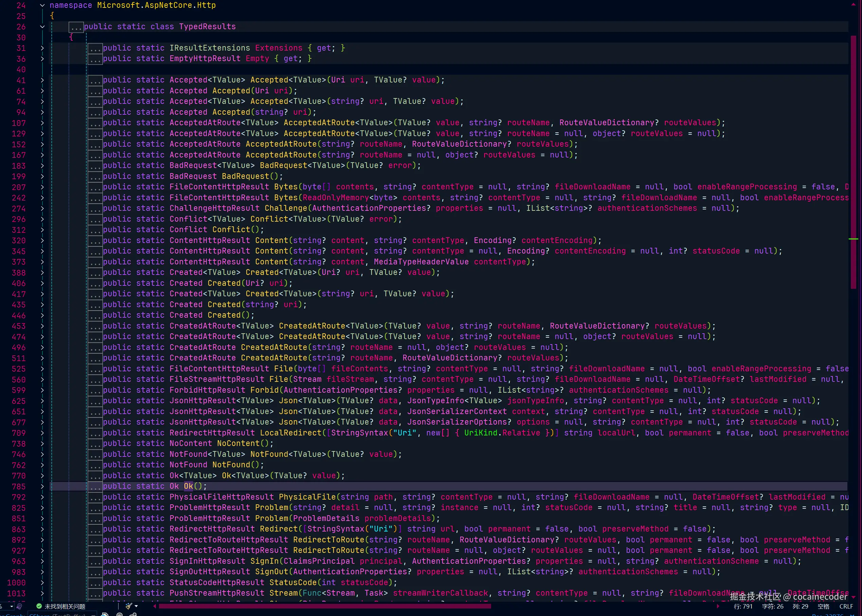Click the vertical scrollbar up arrow
The image size is (862, 616).
pos(853,4)
